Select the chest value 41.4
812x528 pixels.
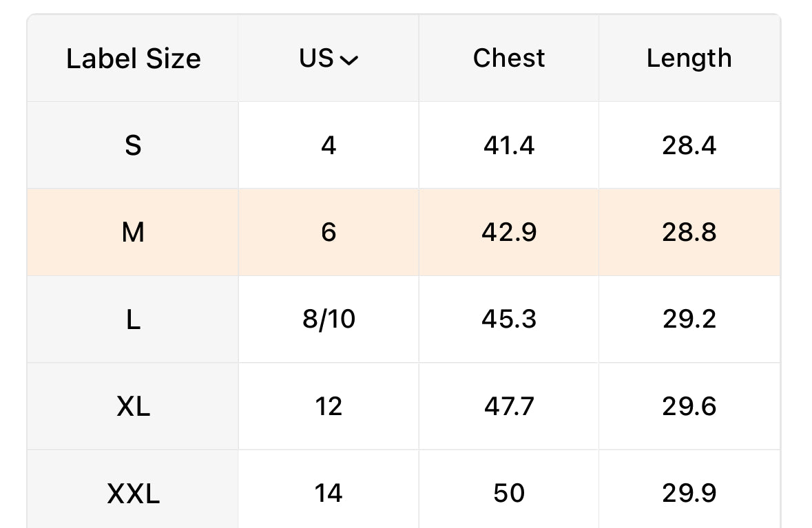click(508, 145)
